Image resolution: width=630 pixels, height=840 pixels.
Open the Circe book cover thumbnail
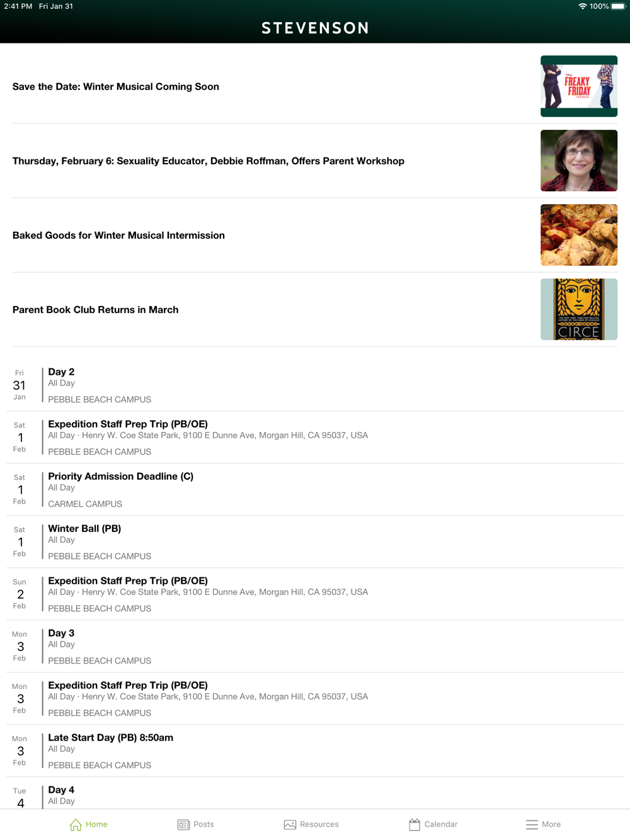coord(579,309)
